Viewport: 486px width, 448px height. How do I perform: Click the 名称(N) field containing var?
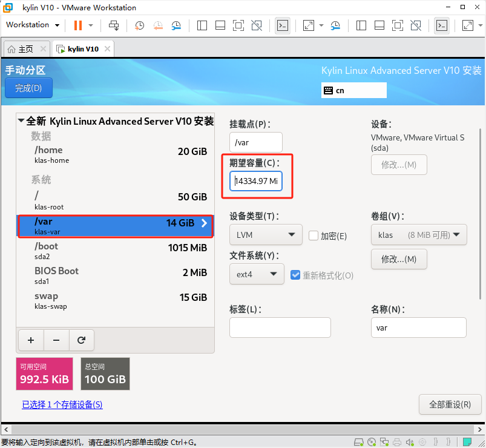coord(418,328)
